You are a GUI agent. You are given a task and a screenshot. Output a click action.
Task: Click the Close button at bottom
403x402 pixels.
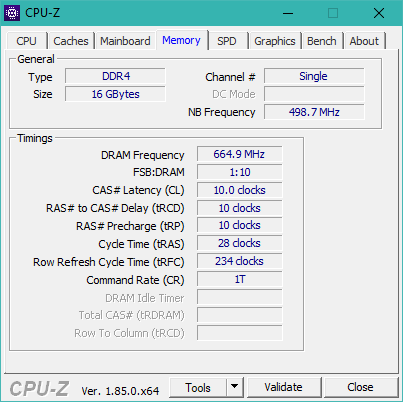[360, 387]
